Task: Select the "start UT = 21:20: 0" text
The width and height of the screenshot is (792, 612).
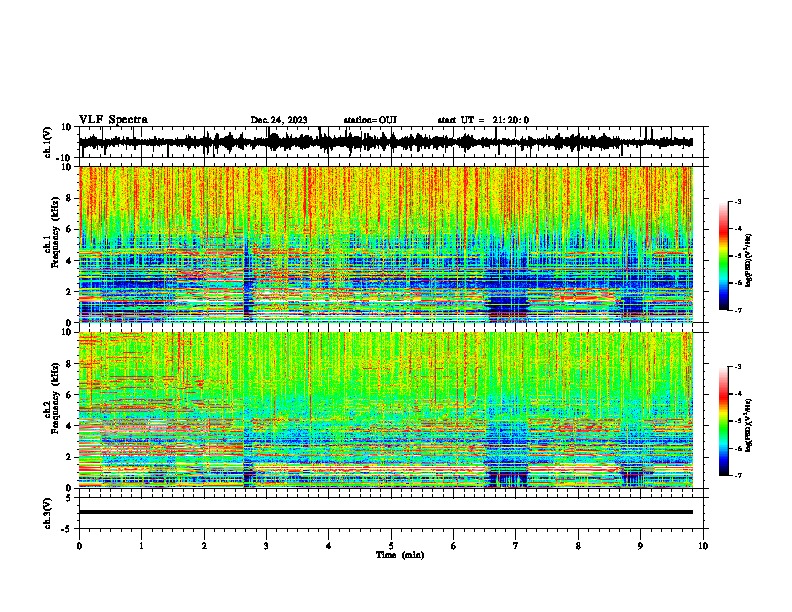Action: pyautogui.click(x=483, y=120)
